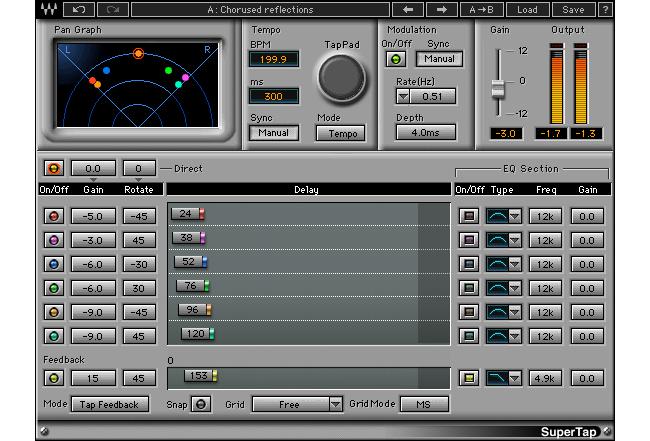Open help with the question mark
The image size is (650, 441).
[604, 9]
